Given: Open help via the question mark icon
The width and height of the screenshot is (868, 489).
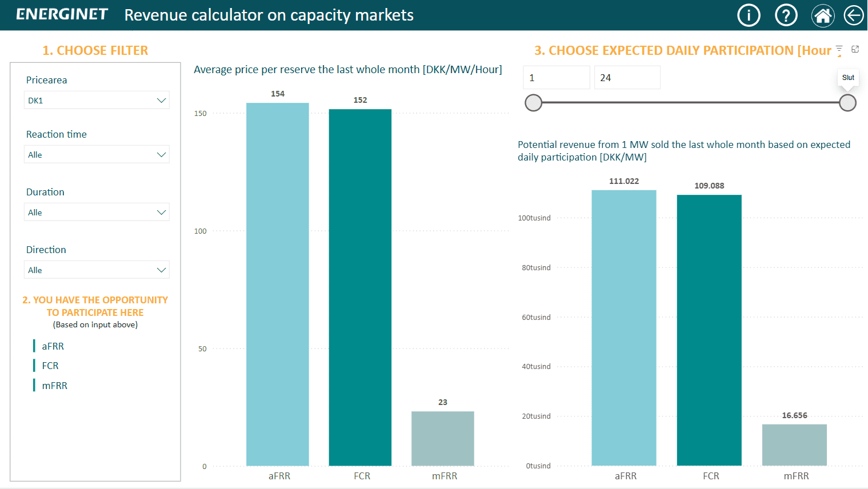Looking at the screenshot, I should tap(786, 15).
